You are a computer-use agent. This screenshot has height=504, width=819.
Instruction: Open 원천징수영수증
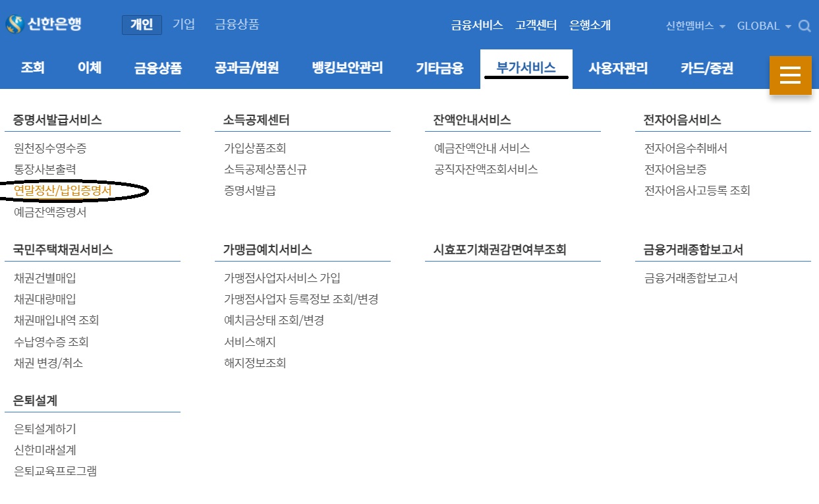pyautogui.click(x=50, y=148)
